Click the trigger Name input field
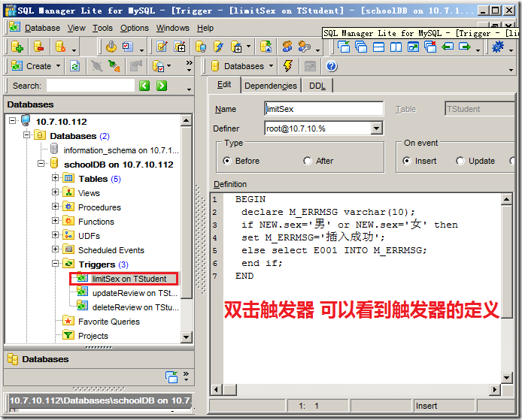 point(323,109)
